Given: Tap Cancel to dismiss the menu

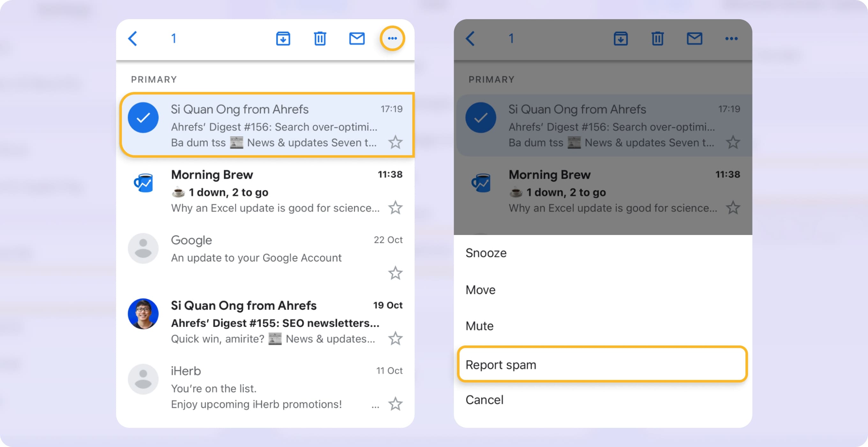Looking at the screenshot, I should [484, 400].
